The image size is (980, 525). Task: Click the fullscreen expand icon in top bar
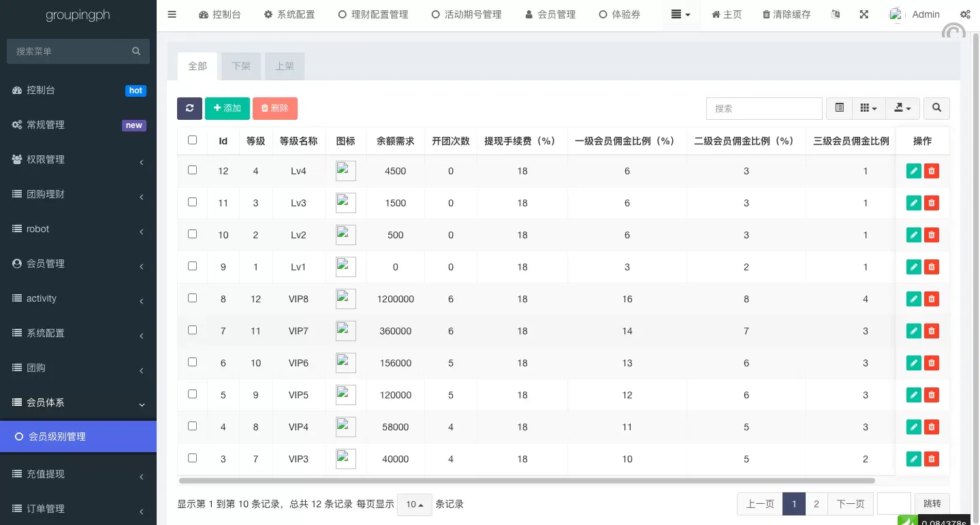(x=864, y=14)
